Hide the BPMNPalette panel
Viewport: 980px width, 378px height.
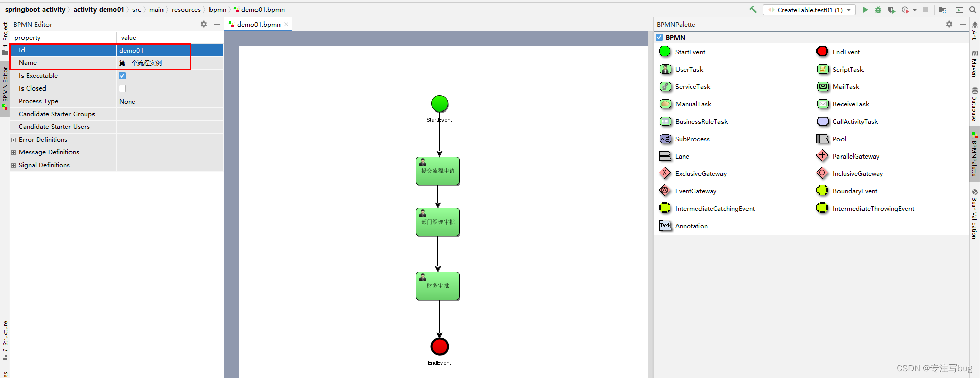[x=963, y=24]
